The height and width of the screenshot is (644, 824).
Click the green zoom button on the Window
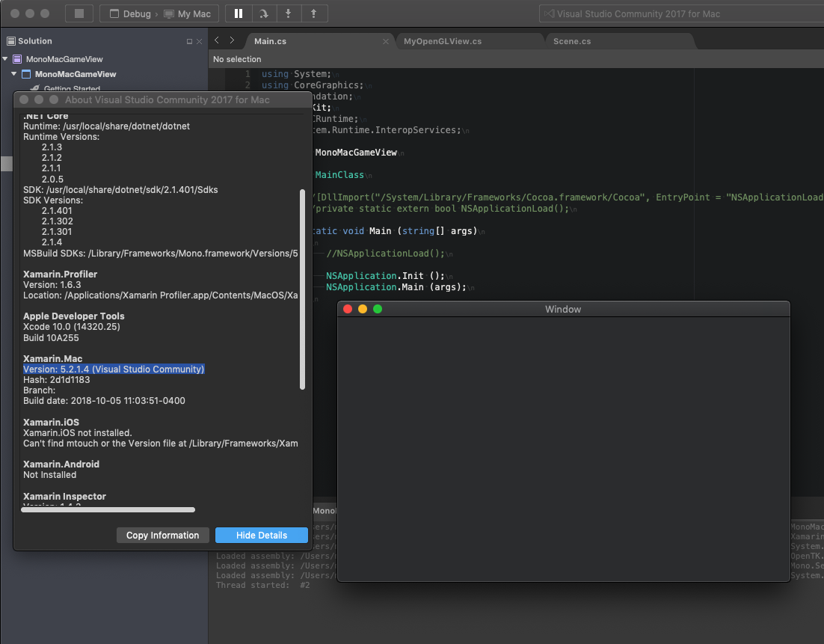(x=376, y=308)
